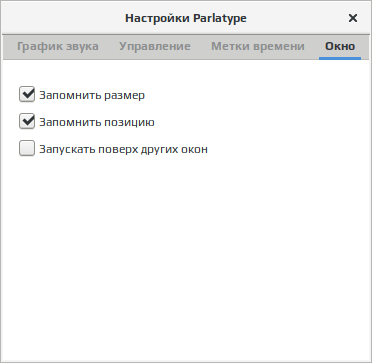This screenshot has height=363, width=372.
Task: Open the Управление tab
Action: (x=155, y=46)
